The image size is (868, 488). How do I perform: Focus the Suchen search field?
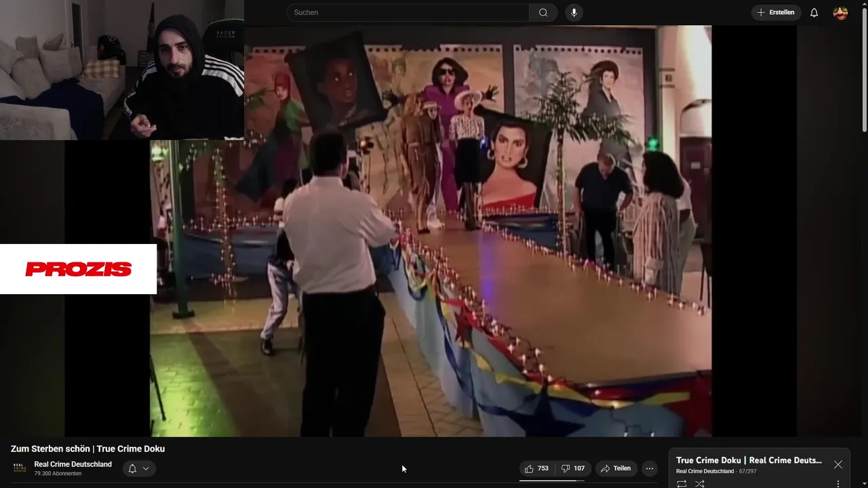(x=408, y=12)
